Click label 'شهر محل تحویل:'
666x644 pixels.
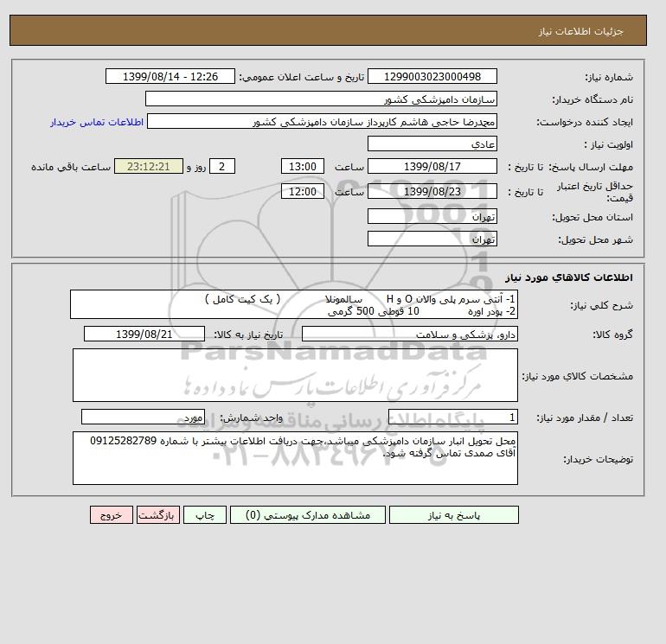click(595, 239)
